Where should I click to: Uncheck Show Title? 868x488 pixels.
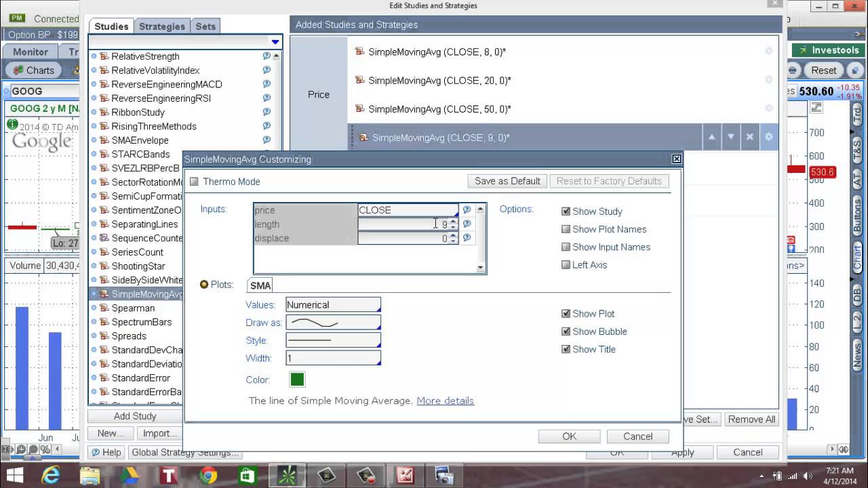pos(566,349)
